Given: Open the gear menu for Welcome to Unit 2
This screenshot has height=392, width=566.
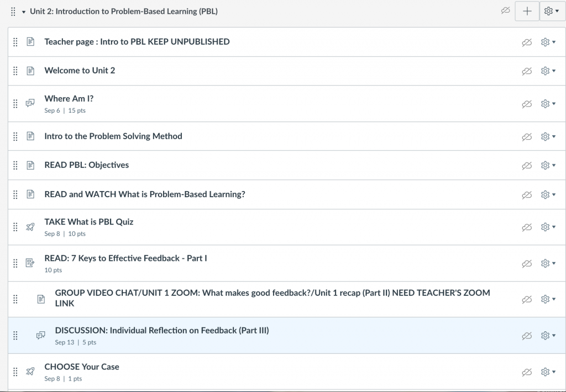Looking at the screenshot, I should (548, 71).
